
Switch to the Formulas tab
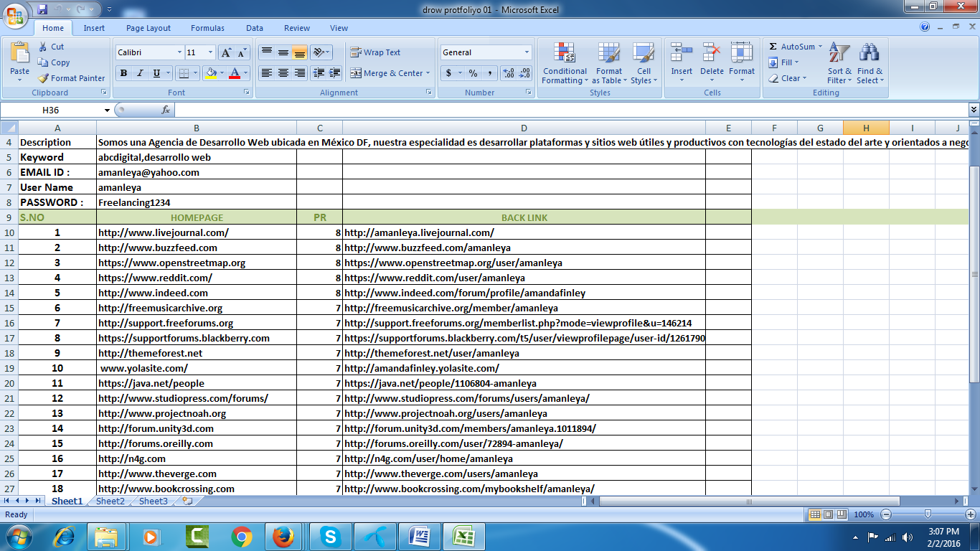pyautogui.click(x=207, y=28)
